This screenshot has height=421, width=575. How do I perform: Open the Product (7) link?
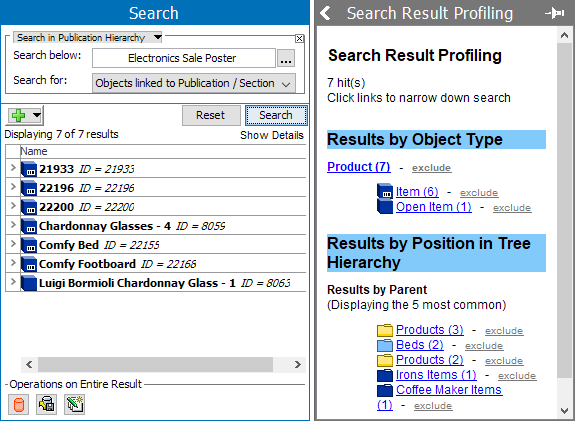coord(359,167)
